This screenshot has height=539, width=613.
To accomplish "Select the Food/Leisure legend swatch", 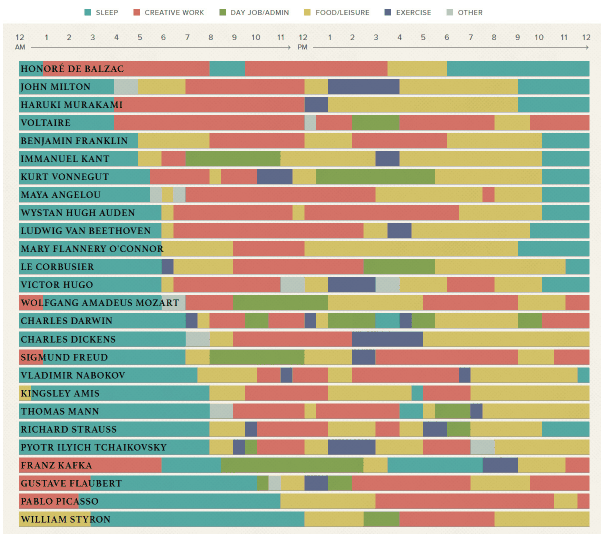I will pyautogui.click(x=307, y=13).
